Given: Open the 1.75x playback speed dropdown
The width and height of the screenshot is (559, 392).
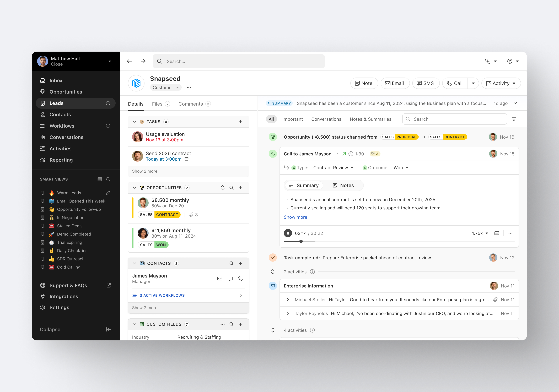Looking at the screenshot, I should [x=480, y=233].
